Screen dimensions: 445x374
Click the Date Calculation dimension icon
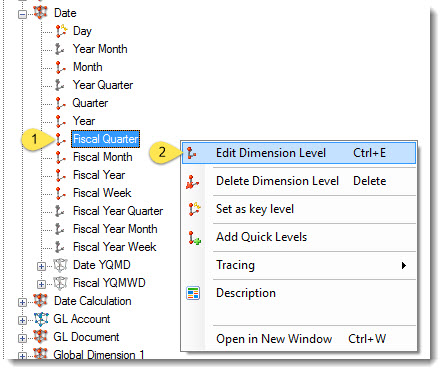coord(41,300)
